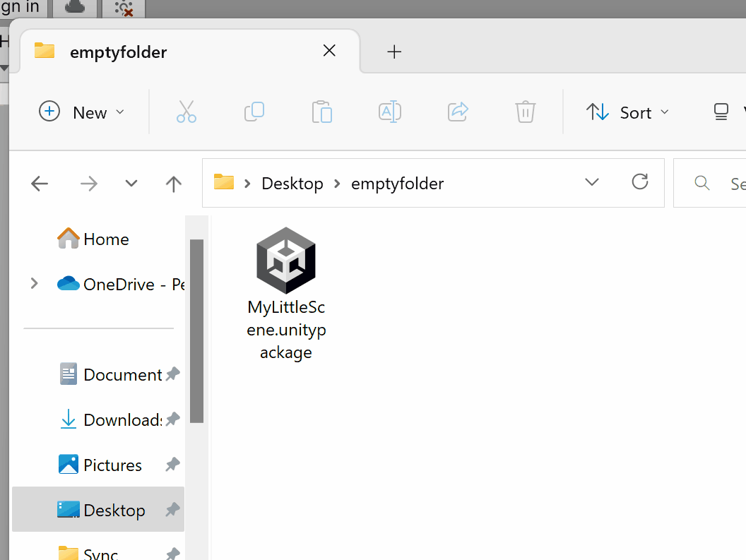Viewport: 746px width, 560px height.
Task: Click the Share icon in toolbar
Action: pyautogui.click(x=458, y=112)
